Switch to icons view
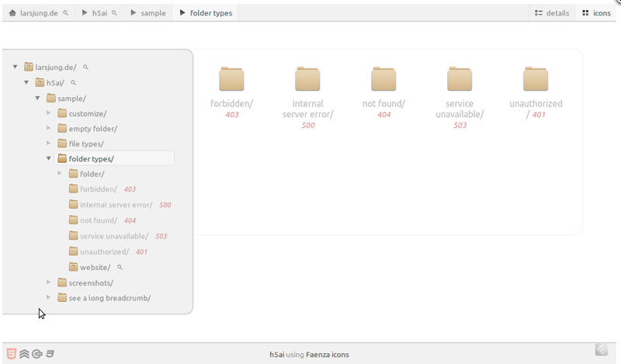621x364 pixels. pyautogui.click(x=596, y=13)
